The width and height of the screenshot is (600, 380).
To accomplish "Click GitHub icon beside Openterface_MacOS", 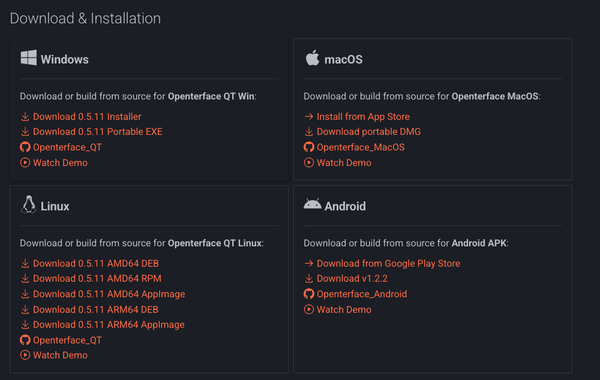I will pyautogui.click(x=309, y=147).
